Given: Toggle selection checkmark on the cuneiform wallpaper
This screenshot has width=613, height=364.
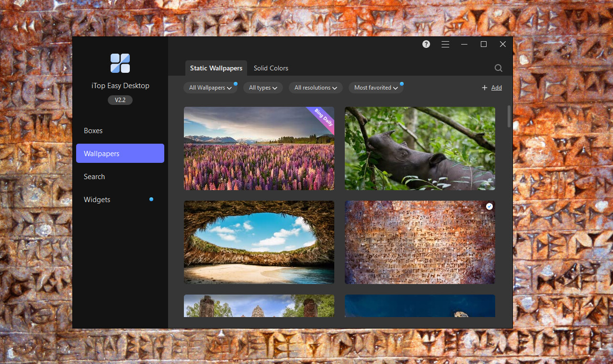Looking at the screenshot, I should coord(489,206).
